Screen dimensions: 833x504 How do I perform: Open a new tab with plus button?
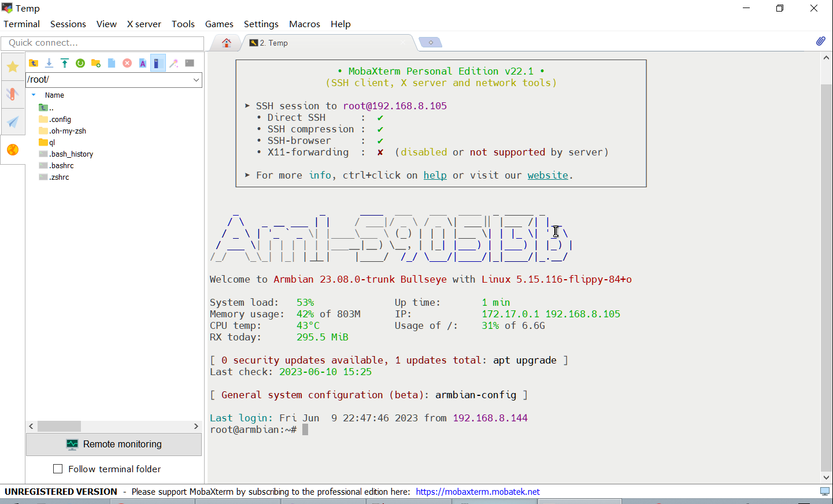pos(431,43)
